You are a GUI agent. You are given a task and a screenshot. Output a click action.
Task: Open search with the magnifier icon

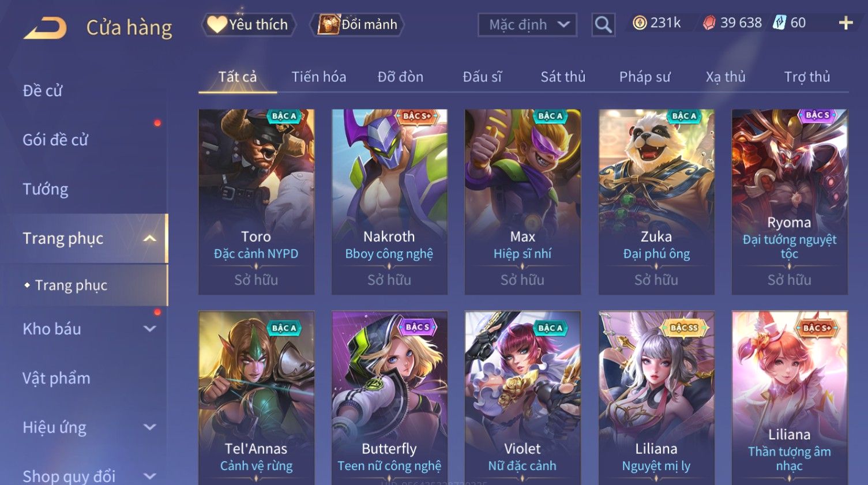point(603,25)
